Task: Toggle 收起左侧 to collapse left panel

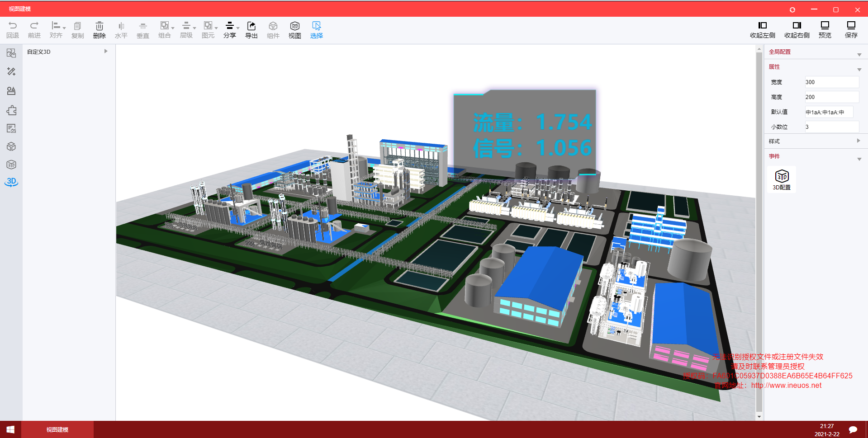Action: [x=762, y=29]
